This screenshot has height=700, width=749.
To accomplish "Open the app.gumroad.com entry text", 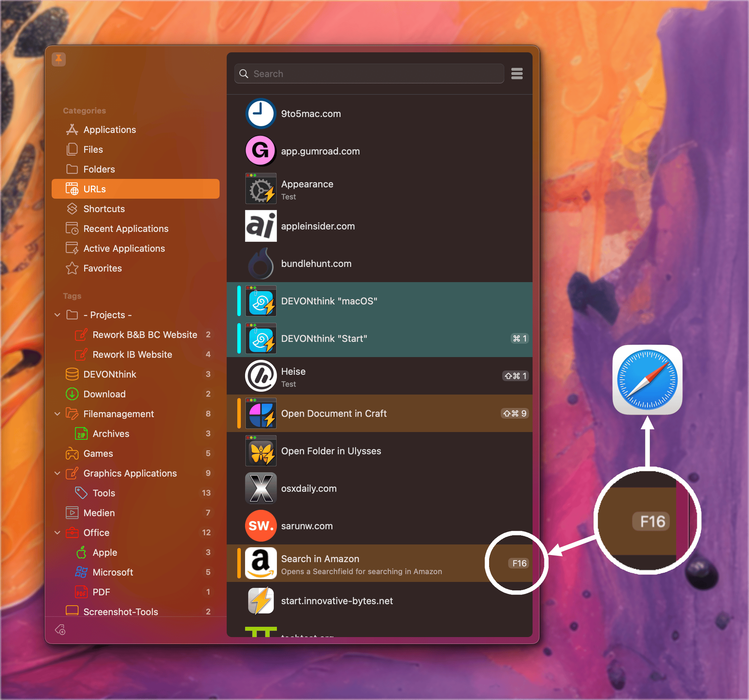I will pos(320,151).
